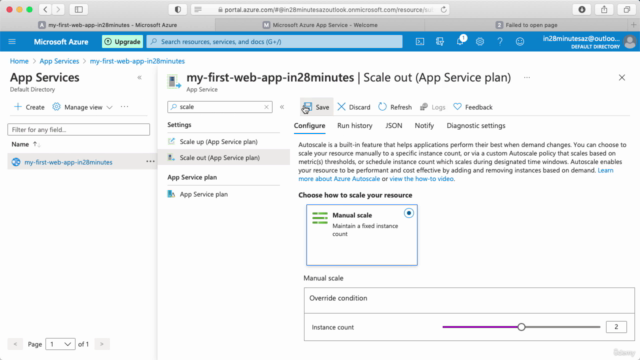Collapse the settings menu with double chevron
640x360 pixels.
point(282,107)
